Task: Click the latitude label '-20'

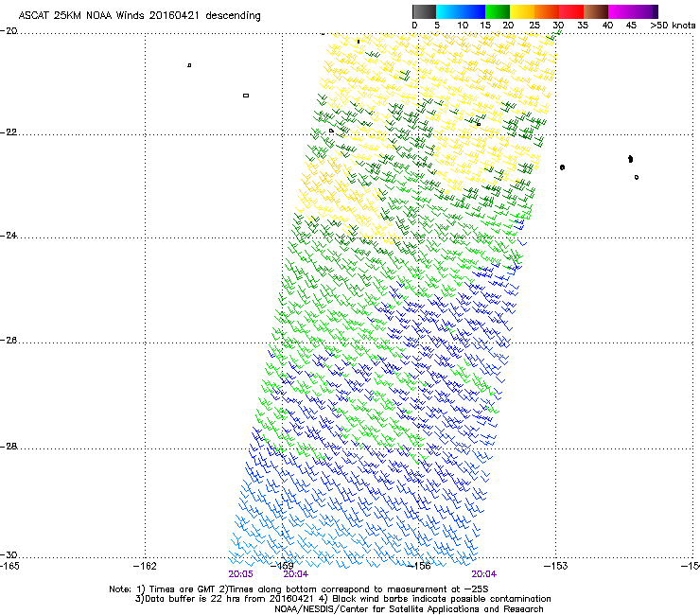Action: point(9,31)
